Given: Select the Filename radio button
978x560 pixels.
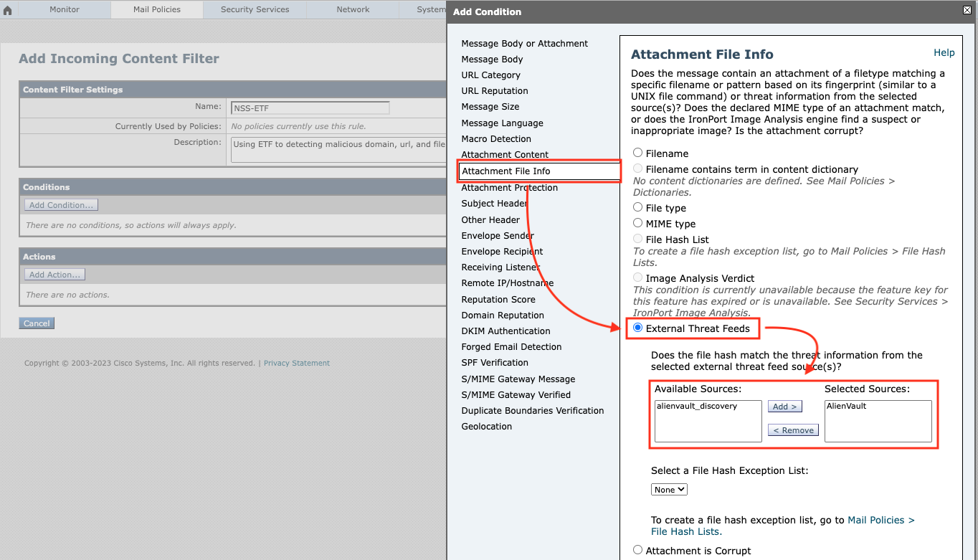Looking at the screenshot, I should tap(637, 152).
